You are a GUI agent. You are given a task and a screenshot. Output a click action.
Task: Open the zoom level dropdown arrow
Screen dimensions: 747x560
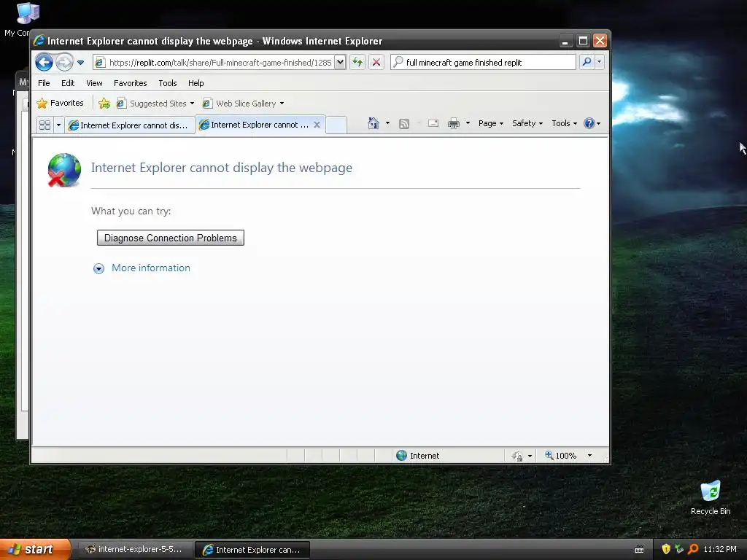click(589, 456)
